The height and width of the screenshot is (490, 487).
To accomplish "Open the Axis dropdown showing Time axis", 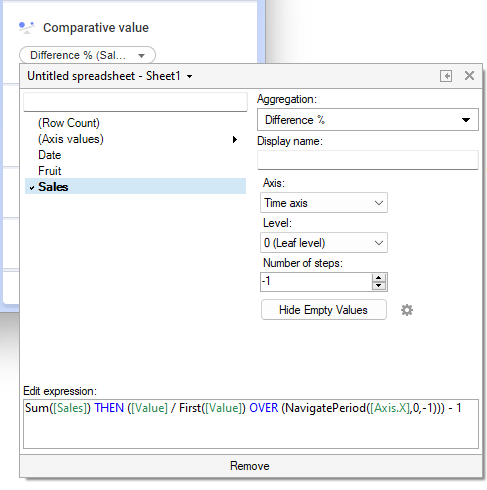I will tap(324, 203).
